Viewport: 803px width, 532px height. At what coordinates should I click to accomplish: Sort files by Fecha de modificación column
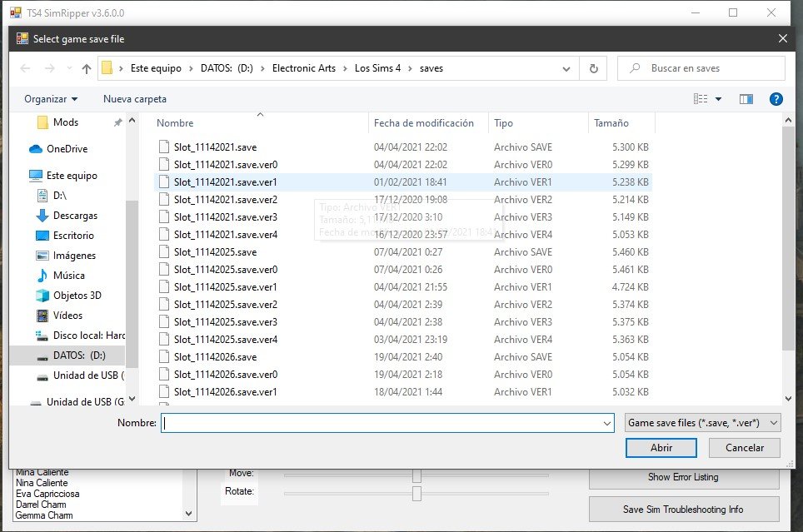pos(424,123)
